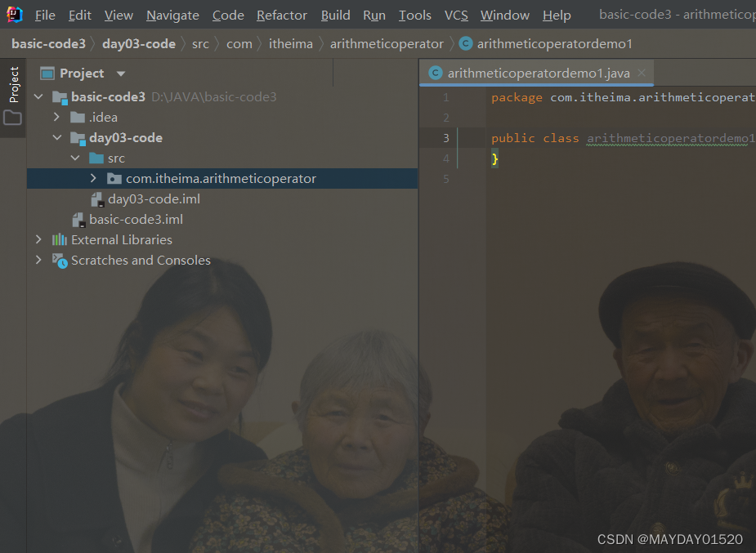Open the Refactor menu
Viewport: 756px width, 553px height.
pyautogui.click(x=282, y=16)
